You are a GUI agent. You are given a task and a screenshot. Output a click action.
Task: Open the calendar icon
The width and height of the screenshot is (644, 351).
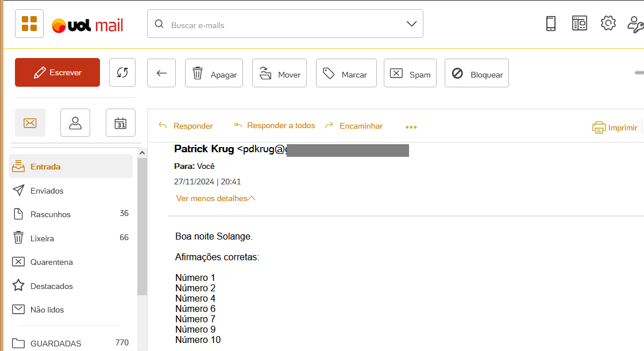pos(121,123)
